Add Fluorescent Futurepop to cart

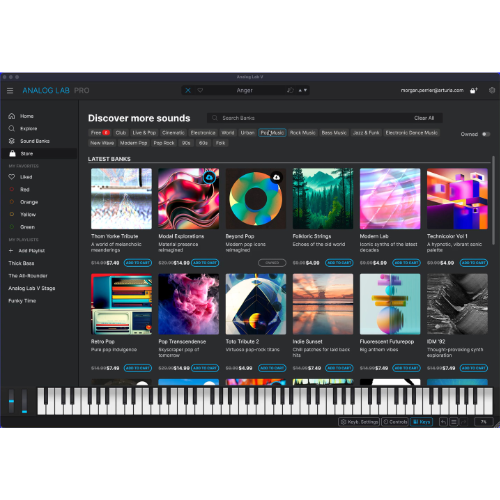tap(406, 368)
